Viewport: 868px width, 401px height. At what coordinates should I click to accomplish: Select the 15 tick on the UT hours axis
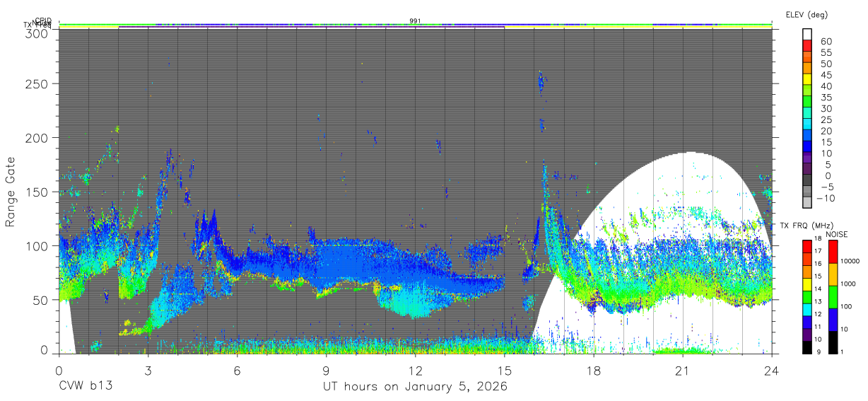[505, 369]
